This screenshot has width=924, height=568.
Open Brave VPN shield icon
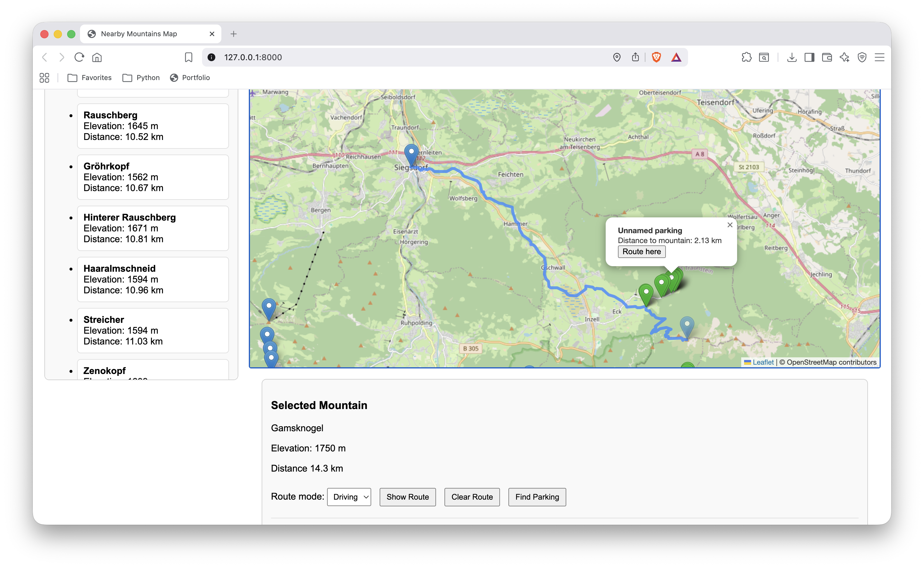click(862, 57)
